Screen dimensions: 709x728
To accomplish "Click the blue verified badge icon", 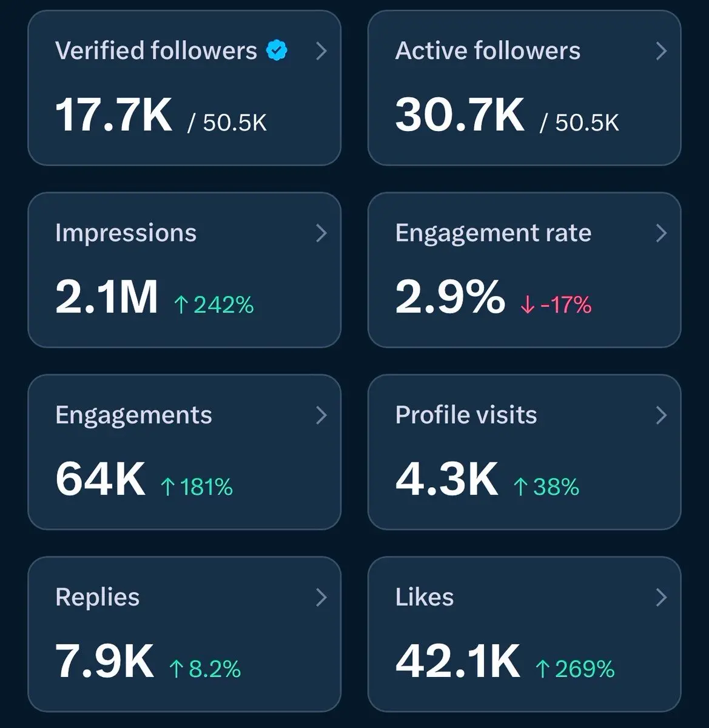I will tap(277, 50).
